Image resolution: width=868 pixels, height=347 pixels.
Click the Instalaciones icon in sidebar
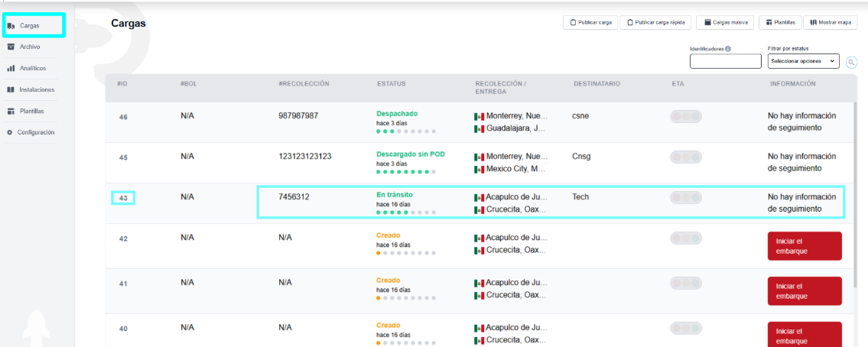11,89
